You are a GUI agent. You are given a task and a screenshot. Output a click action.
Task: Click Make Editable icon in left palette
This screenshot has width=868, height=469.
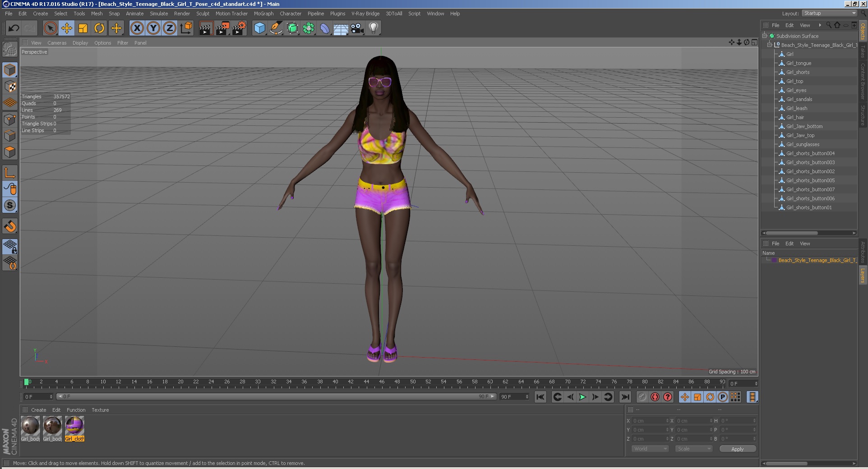point(10,49)
